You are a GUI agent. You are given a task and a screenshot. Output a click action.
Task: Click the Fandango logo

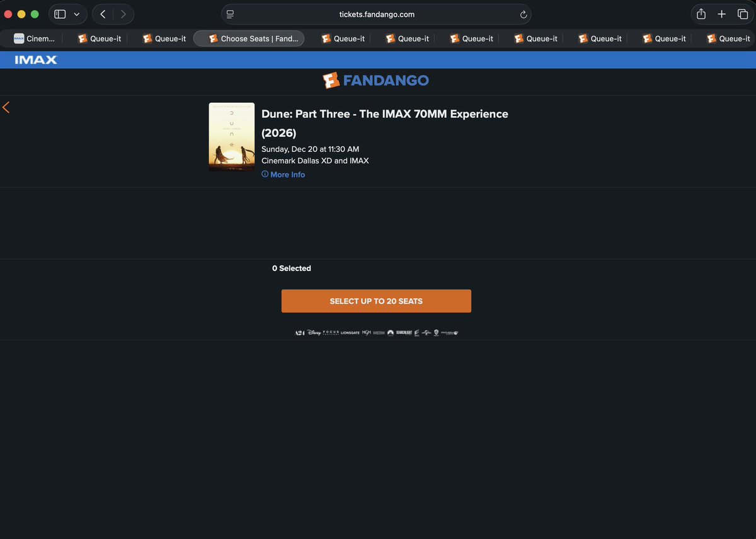pyautogui.click(x=376, y=81)
